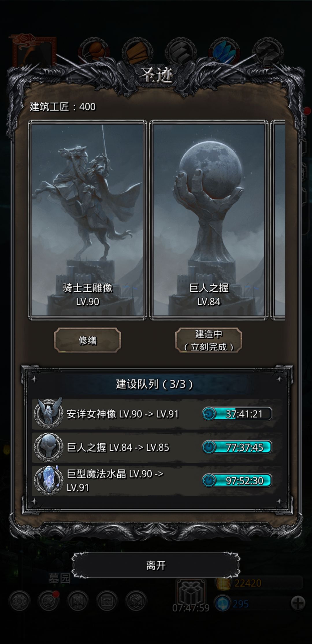Select the 巨人之握 LV.84 card

click(209, 220)
